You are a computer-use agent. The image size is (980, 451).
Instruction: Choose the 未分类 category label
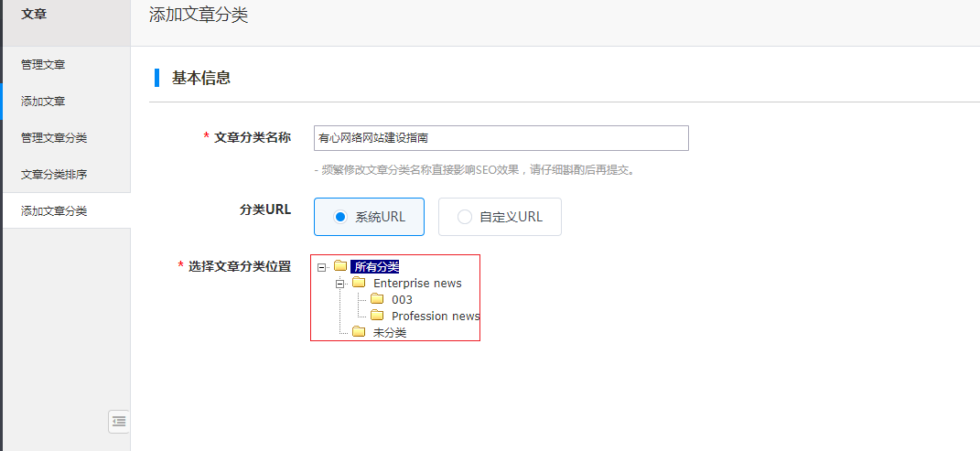(x=390, y=333)
